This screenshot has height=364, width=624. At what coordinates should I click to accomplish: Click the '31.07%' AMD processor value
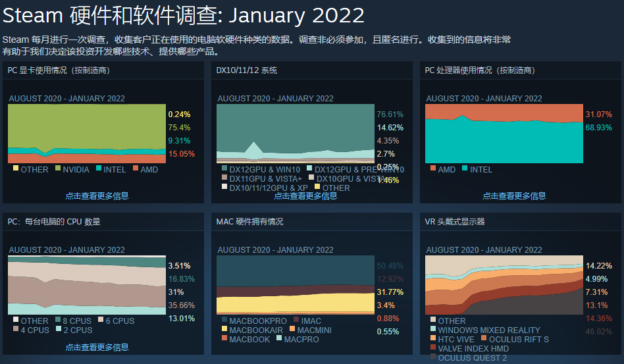[598, 114]
